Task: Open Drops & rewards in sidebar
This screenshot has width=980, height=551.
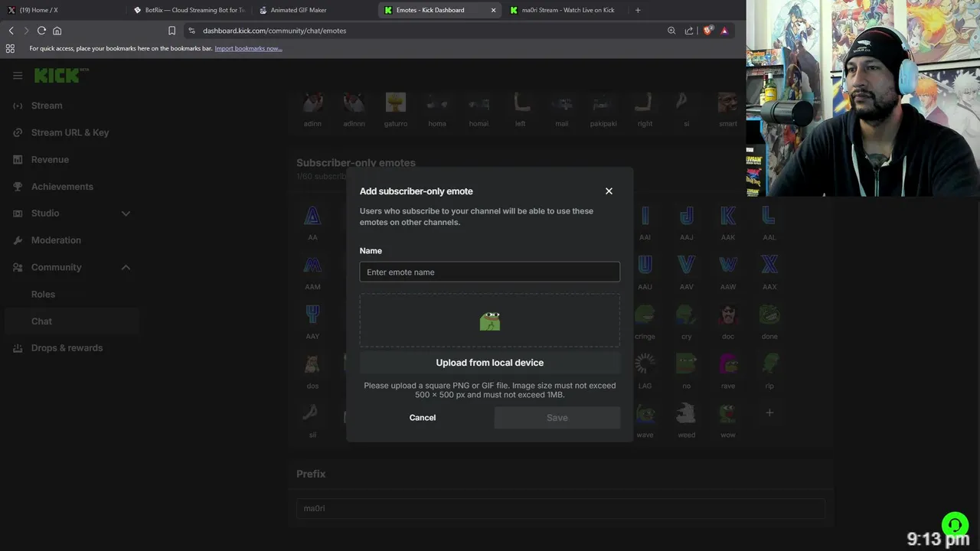Action: 67,347
